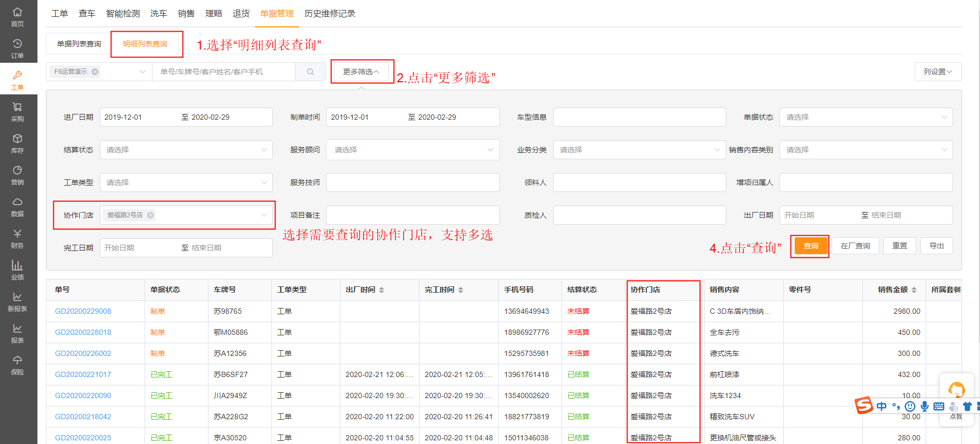This screenshot has width=980, height=444.
Task: Click the 进厂日期 start date 2019-12-01
Action: point(123,117)
